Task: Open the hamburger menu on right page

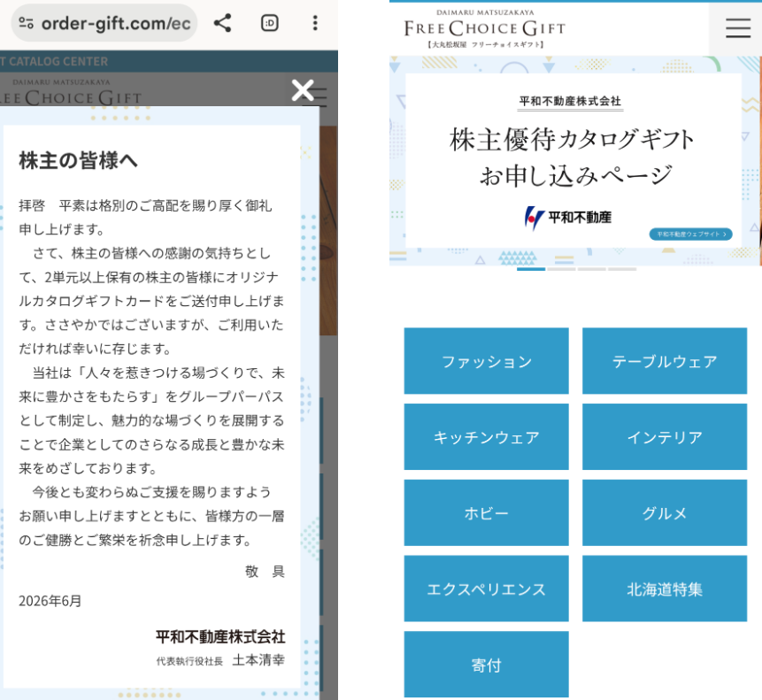Action: (x=738, y=28)
